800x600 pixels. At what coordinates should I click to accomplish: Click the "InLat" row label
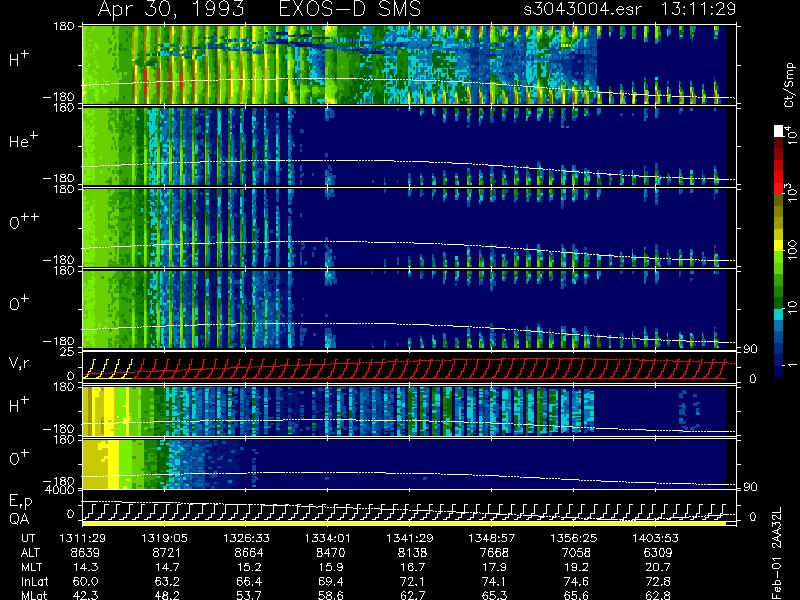click(x=35, y=581)
